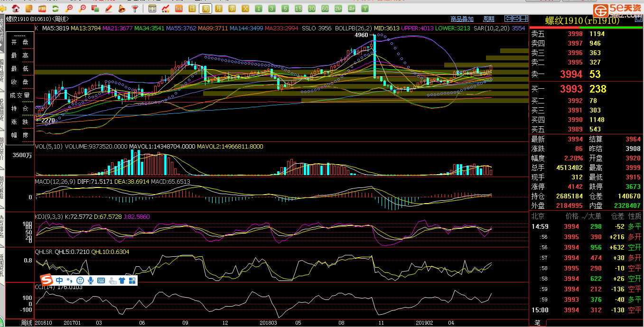Select the 30 minute period button
The width and height of the screenshot is (644, 327).
[x=312, y=9]
